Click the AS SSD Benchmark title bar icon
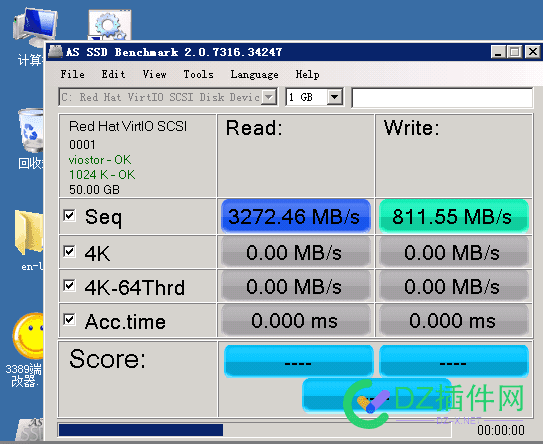Viewport: 543px width, 444px height. (x=55, y=52)
